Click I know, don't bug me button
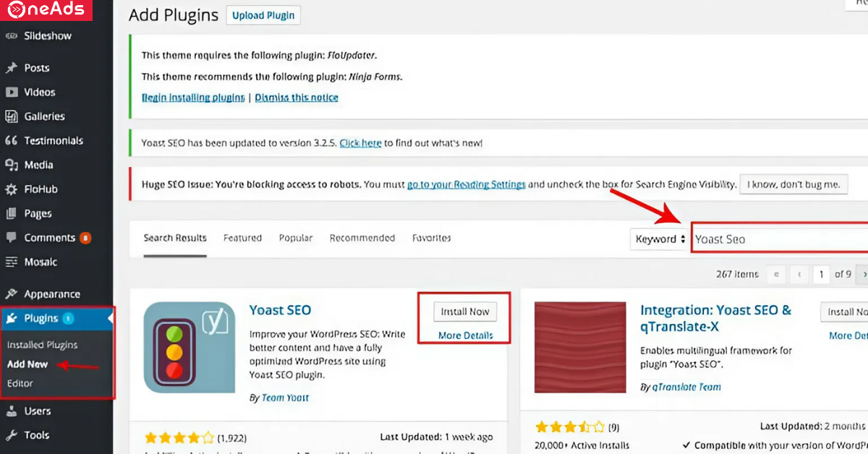The image size is (868, 454). click(x=793, y=184)
